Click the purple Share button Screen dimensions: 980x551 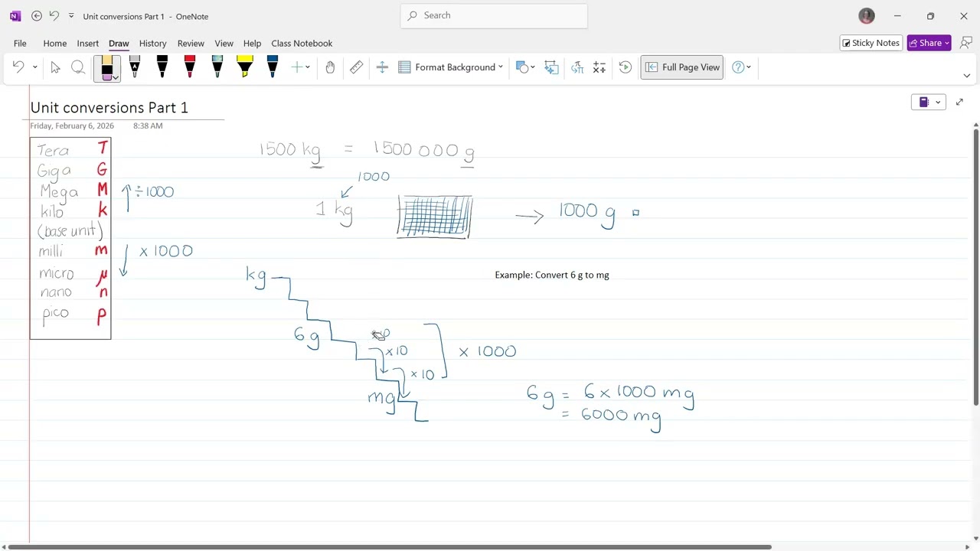[929, 43]
